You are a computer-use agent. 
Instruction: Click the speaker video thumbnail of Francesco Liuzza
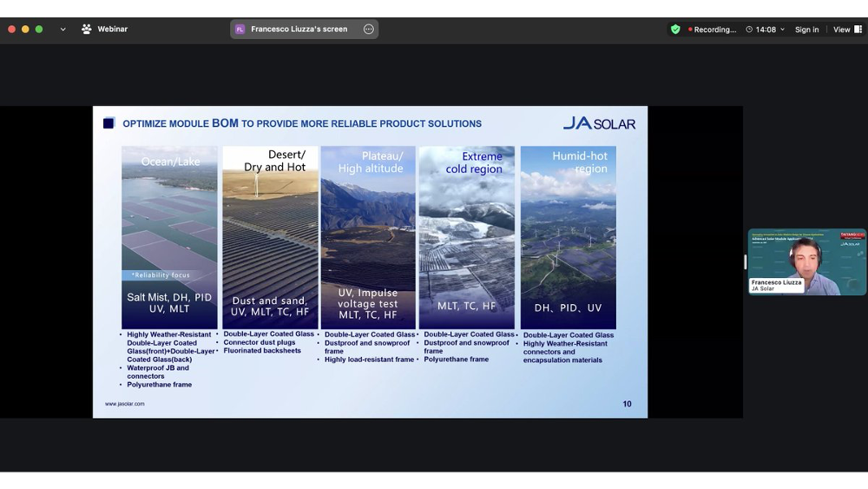click(x=806, y=261)
